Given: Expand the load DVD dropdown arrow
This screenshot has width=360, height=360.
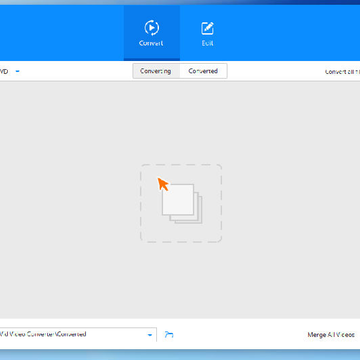Looking at the screenshot, I should click(18, 71).
